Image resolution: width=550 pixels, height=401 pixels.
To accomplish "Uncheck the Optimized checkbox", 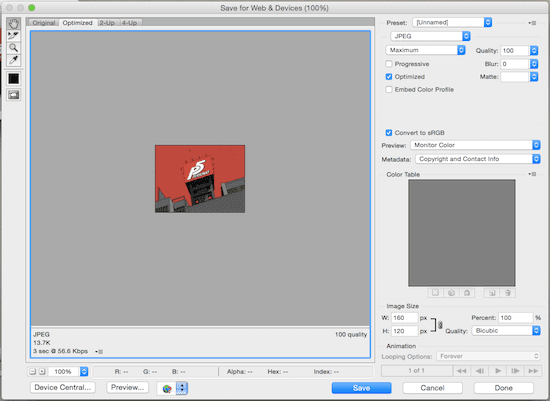I will [389, 76].
